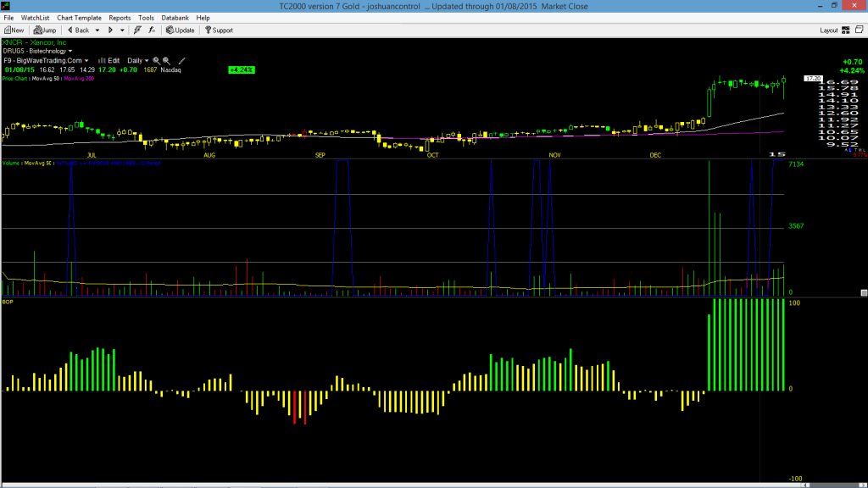Open Support from the toolbar
This screenshot has height=488, width=868.
coord(219,30)
